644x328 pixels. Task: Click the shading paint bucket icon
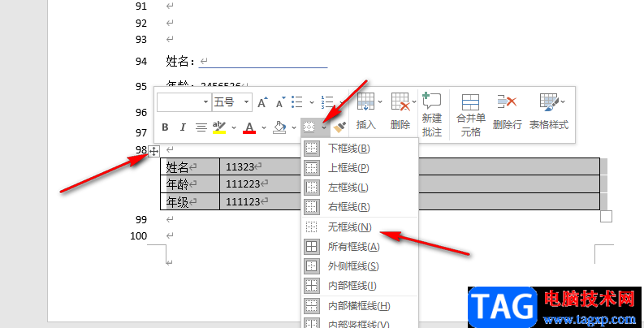tap(279, 127)
